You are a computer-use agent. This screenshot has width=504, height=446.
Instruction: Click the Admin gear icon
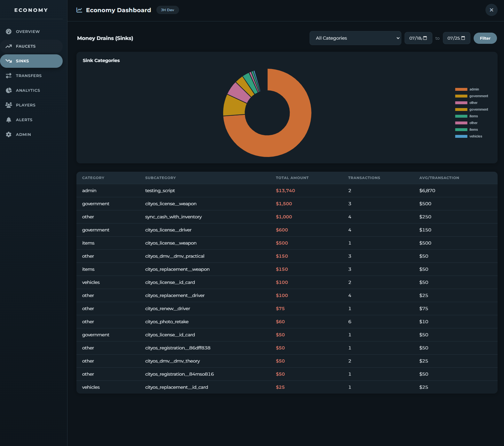point(9,134)
